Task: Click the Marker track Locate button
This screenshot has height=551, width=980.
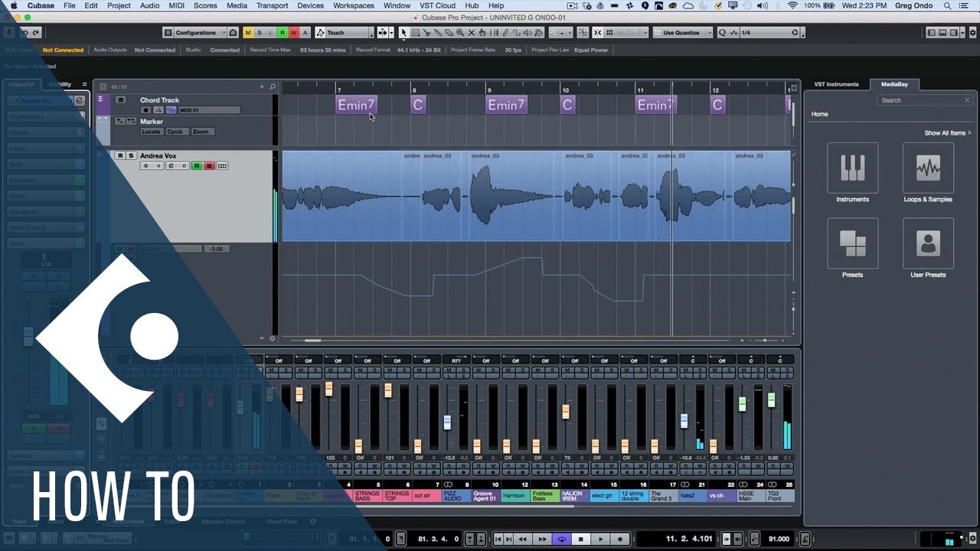Action: [x=151, y=132]
